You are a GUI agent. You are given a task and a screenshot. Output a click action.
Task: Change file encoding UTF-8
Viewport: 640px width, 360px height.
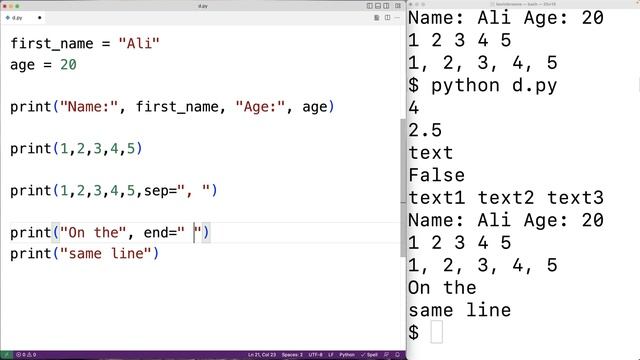click(316, 355)
